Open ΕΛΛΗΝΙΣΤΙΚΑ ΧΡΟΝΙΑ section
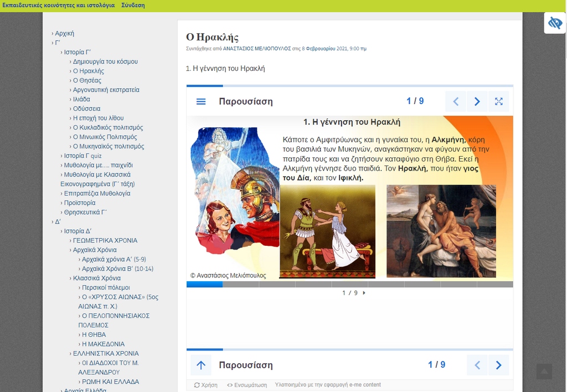Viewport: 567px width, 392px height. tap(106, 353)
